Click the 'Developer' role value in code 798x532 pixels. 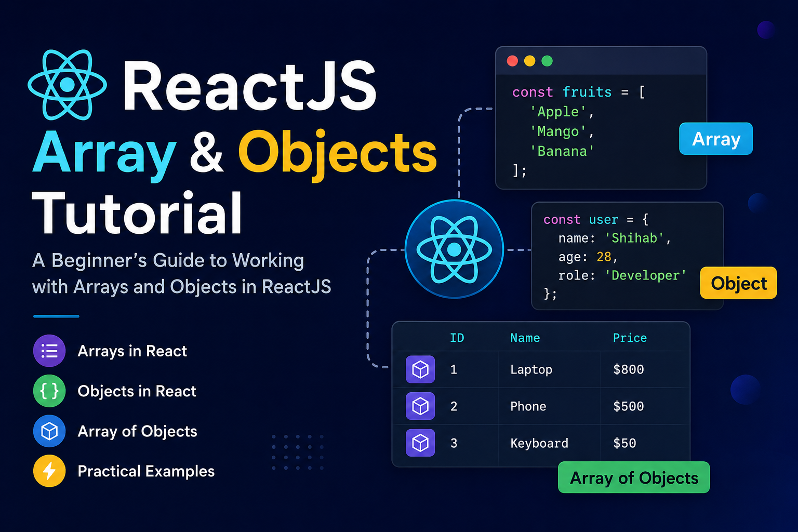click(645, 275)
